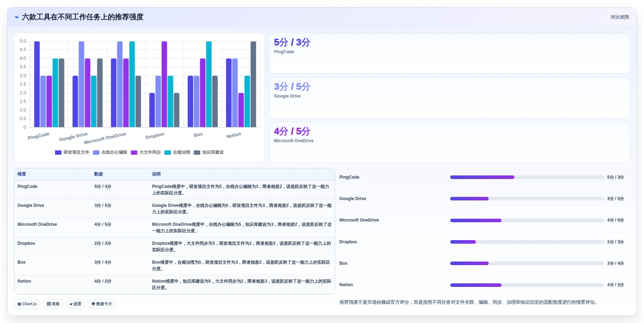644x323 pixels.
Task: Toggle the 在线办公编辑 legend swatch
Action: click(96, 153)
